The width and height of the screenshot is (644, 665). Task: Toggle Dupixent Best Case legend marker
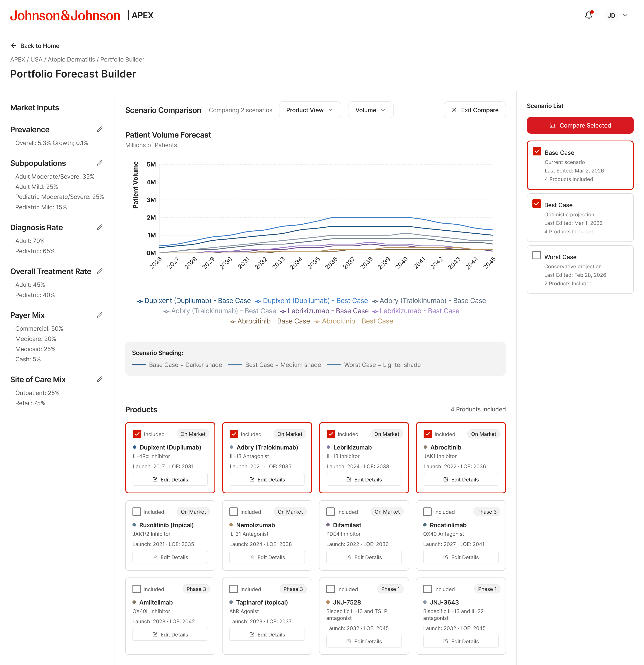258,301
